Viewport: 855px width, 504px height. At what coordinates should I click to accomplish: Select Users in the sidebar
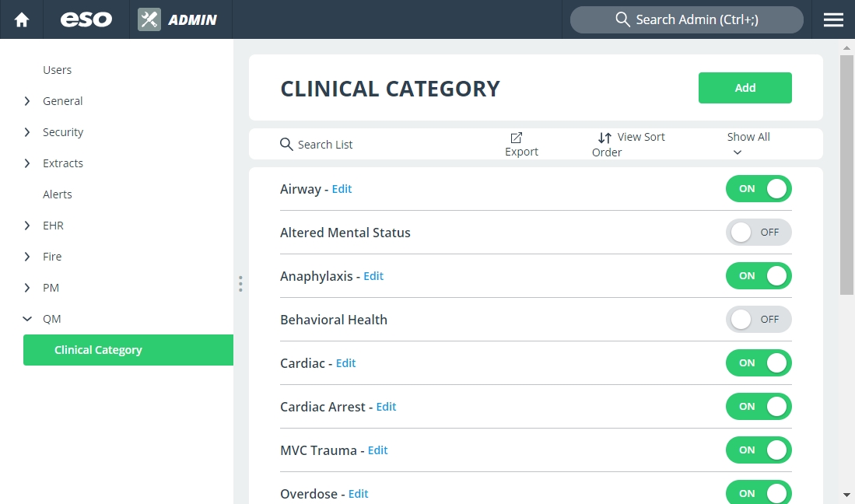(58, 70)
